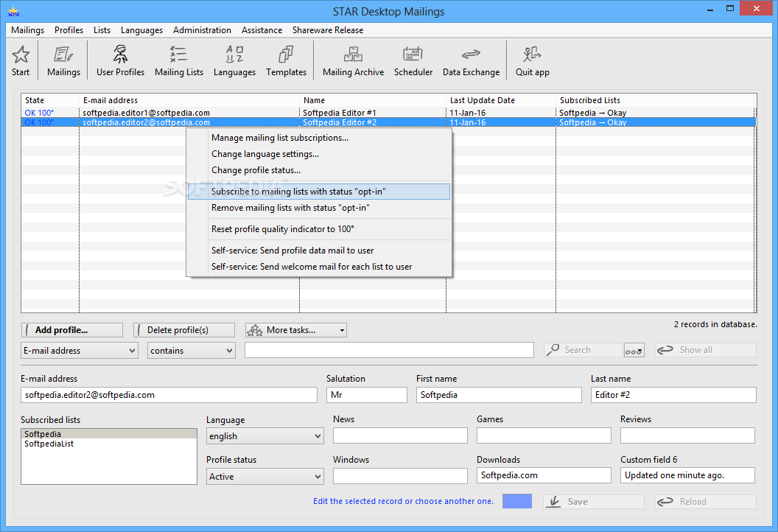The image size is (778, 532).
Task: Click the Quit app toolbar icon
Action: point(532,60)
